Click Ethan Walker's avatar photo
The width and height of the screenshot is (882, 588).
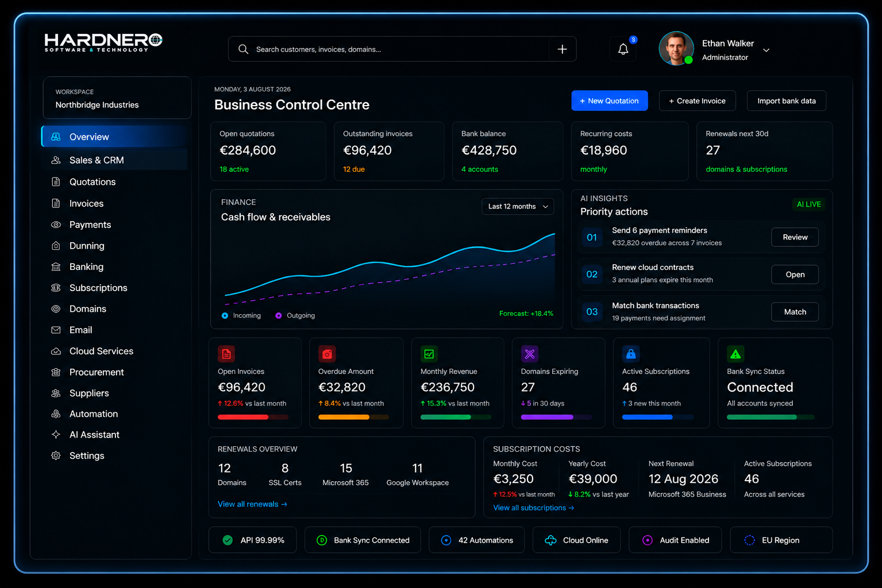point(676,48)
